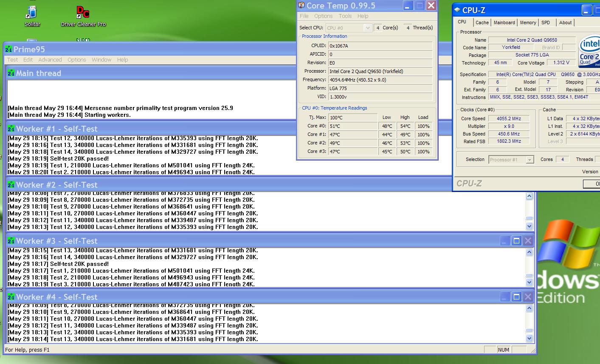
Task: Open the Options menu in Core Temp
Action: coord(324,16)
